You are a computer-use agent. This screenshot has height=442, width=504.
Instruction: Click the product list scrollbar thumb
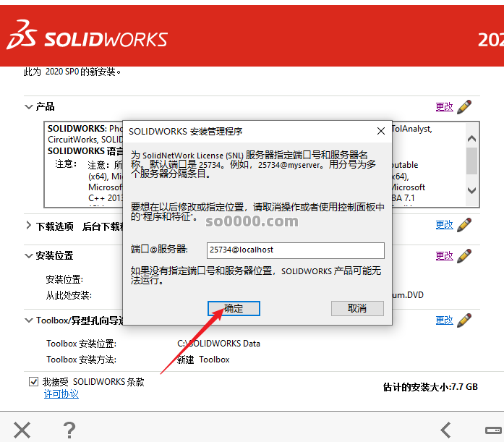(x=471, y=161)
